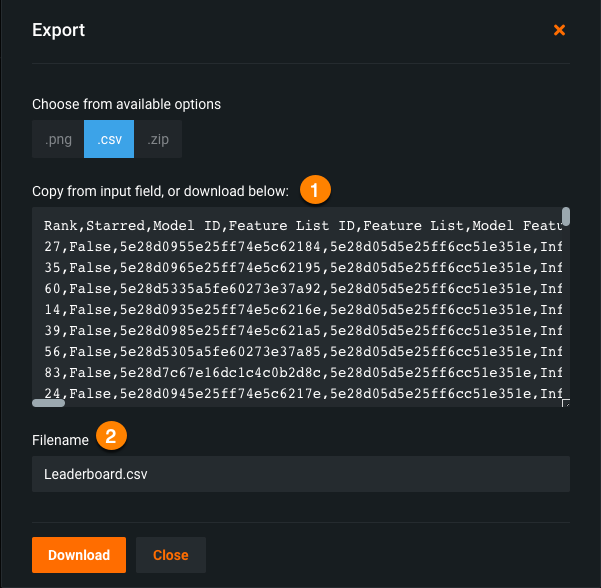Focus the Filename field containing Leaderboard.csv
Image resolution: width=601 pixels, height=588 pixels.
coord(300,474)
